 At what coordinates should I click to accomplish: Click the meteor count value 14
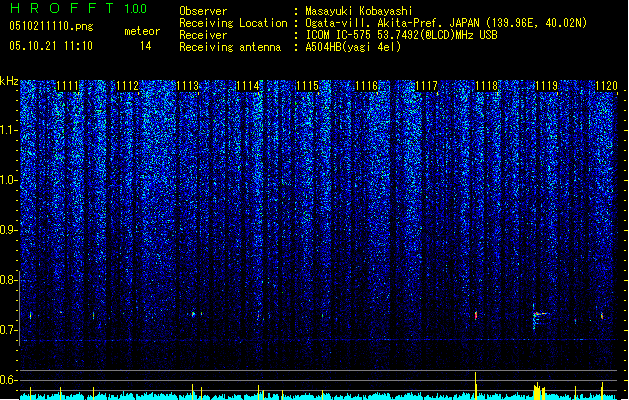(146, 46)
